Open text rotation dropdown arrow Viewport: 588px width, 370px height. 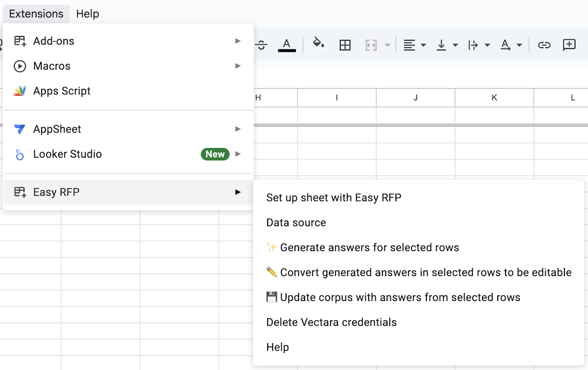(519, 45)
